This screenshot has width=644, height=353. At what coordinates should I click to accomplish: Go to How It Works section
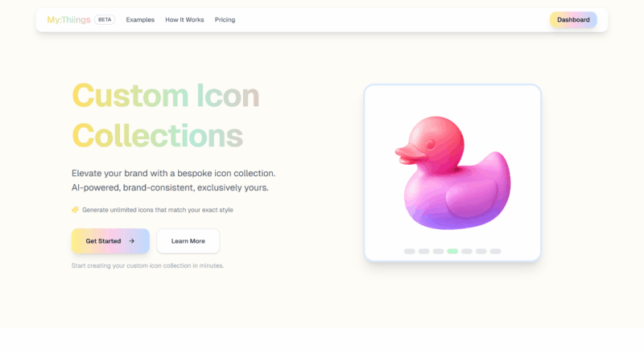pos(184,20)
